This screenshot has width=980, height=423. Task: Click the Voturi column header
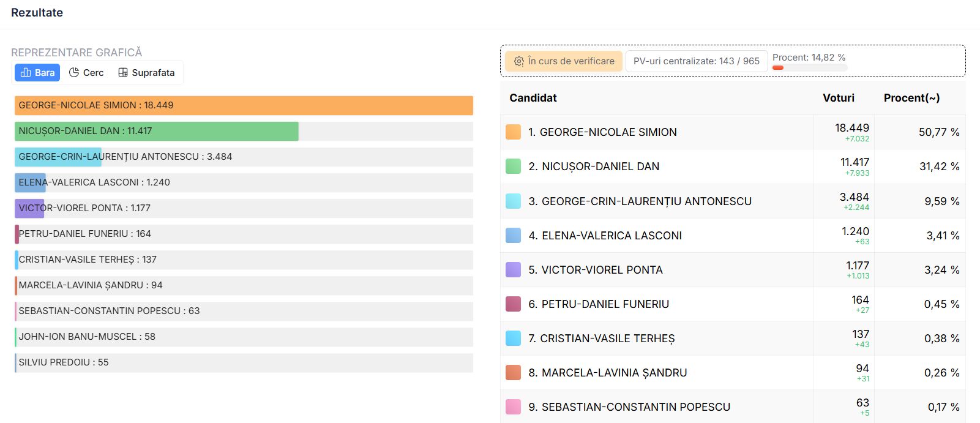click(x=839, y=98)
